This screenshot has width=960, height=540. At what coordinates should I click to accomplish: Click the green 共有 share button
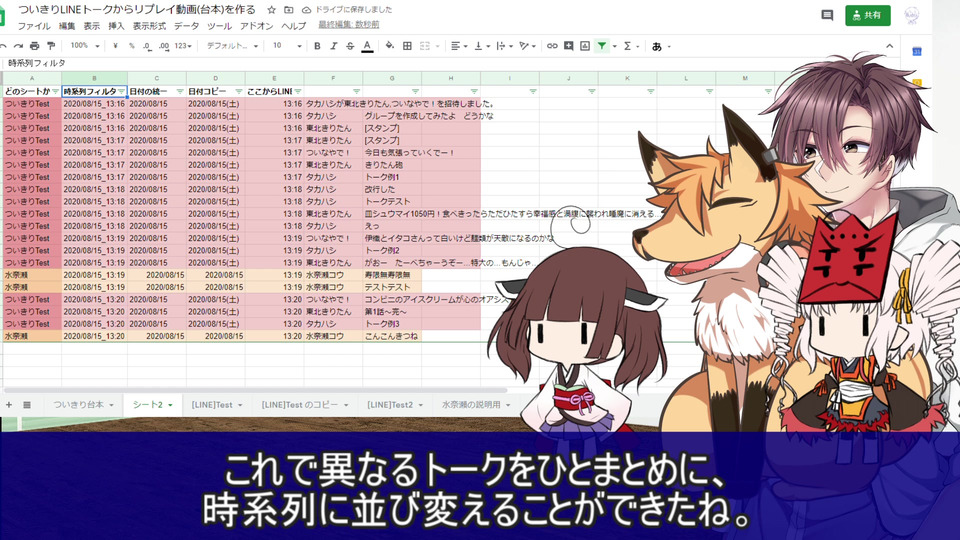tap(868, 15)
